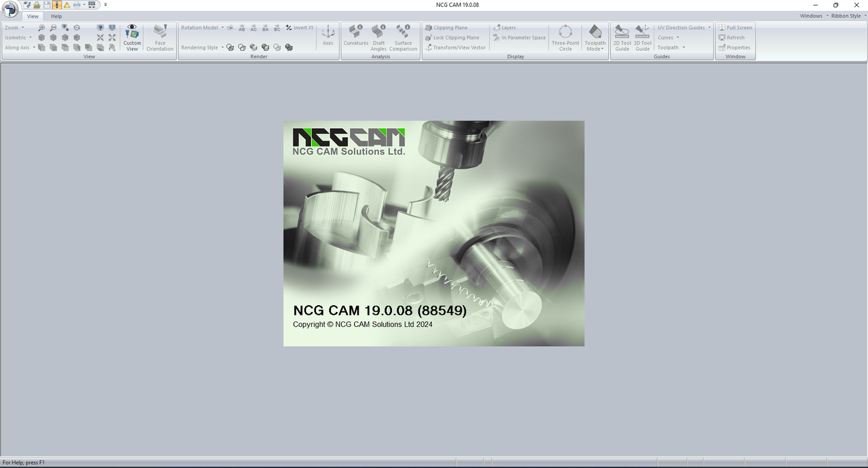
Task: Open the dropdown arrow beside the printer icon
Action: [84, 5]
